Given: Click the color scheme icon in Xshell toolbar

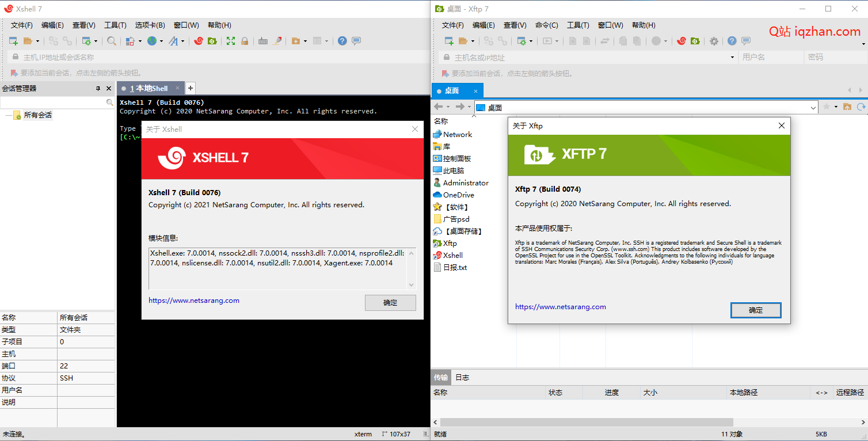Looking at the screenshot, I should [130, 41].
